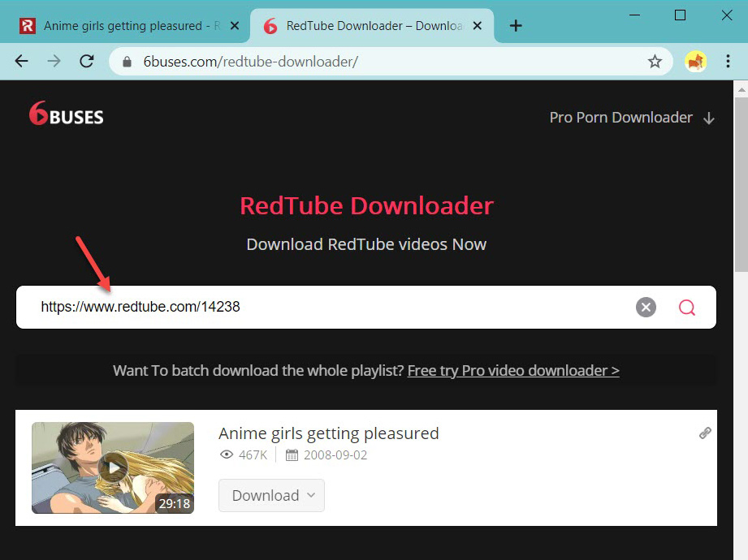Open the Chrome three-dot menu
The image size is (748, 560).
(x=728, y=62)
